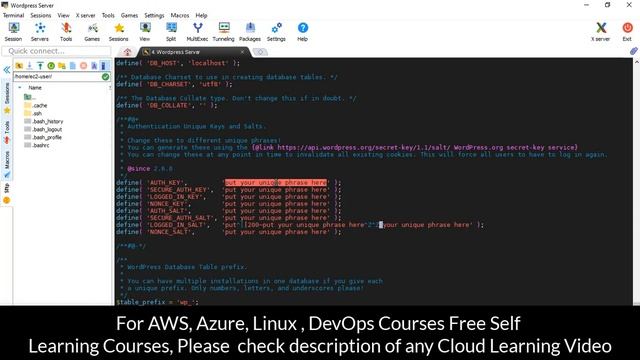The width and height of the screenshot is (640, 360).
Task: Collapse the Name column tree arrow
Action: [20, 87]
